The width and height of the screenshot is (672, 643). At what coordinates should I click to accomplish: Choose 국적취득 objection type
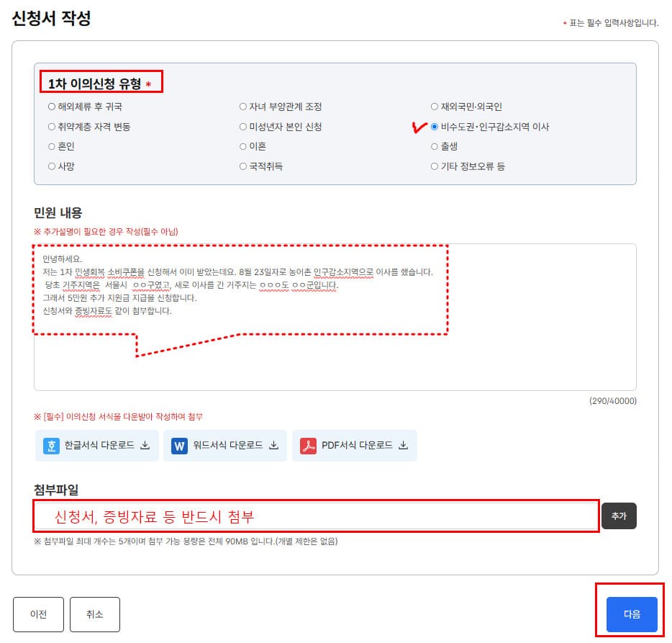(x=243, y=166)
